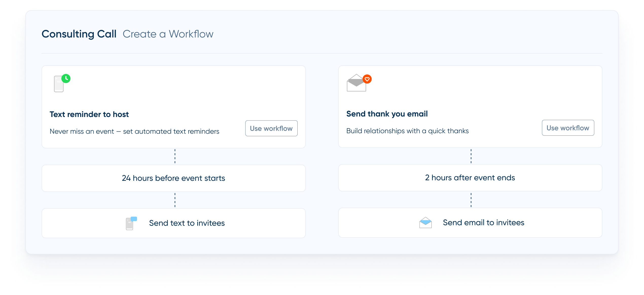This screenshot has width=644, height=295.
Task: Click the Text reminder to host heading
Action: 89,114
